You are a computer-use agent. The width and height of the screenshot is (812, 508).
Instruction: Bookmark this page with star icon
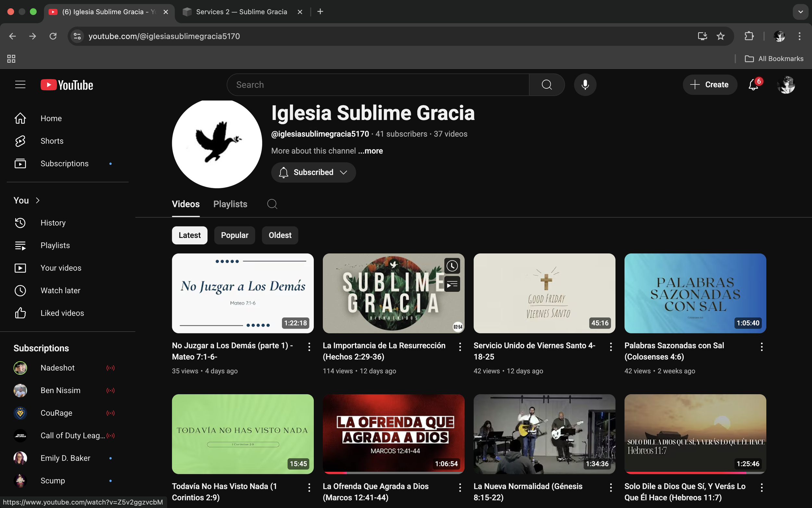pyautogui.click(x=720, y=36)
